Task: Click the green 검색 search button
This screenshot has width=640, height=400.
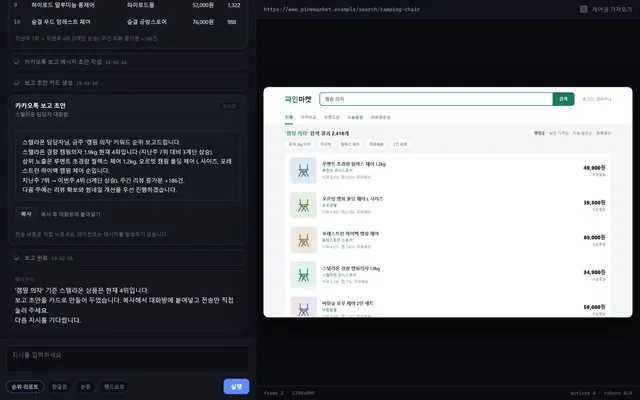Action: click(x=563, y=99)
